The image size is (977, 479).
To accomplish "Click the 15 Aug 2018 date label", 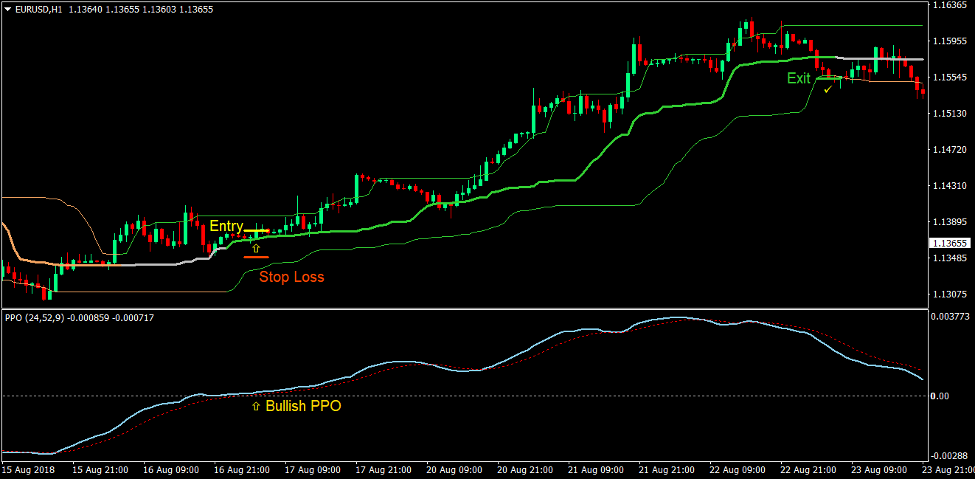I will [28, 470].
